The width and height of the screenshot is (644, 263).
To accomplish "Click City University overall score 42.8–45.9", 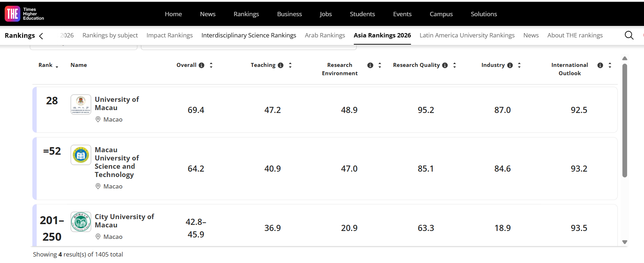I will click(196, 228).
